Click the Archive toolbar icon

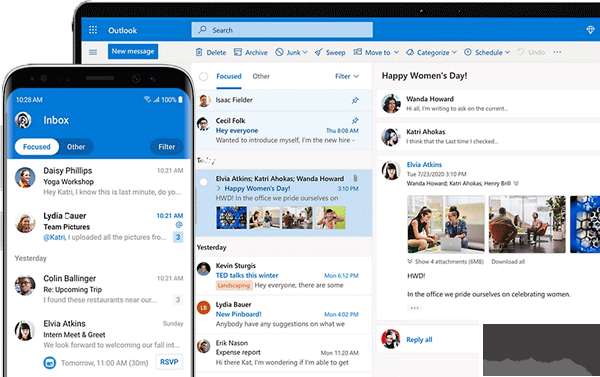click(238, 52)
